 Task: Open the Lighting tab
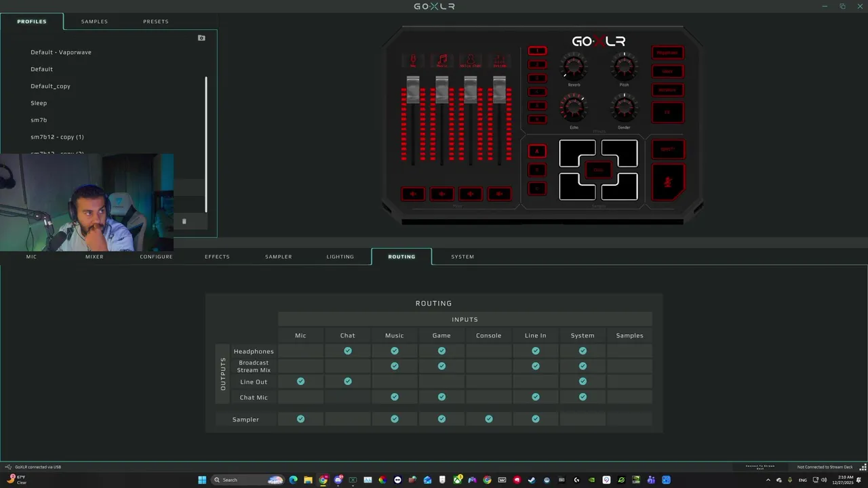tap(340, 257)
